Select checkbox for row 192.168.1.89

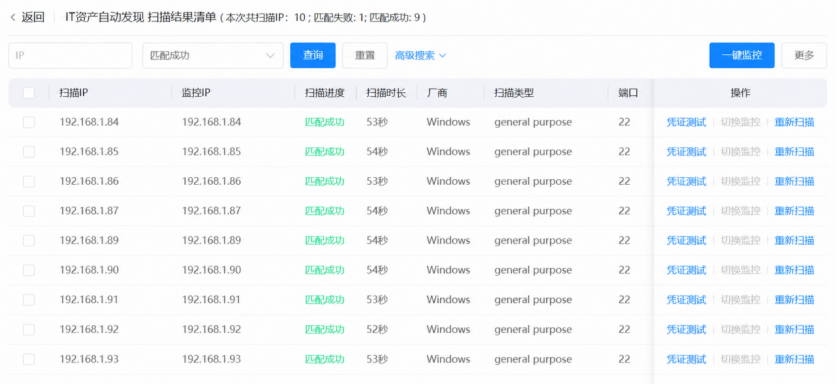(x=29, y=241)
